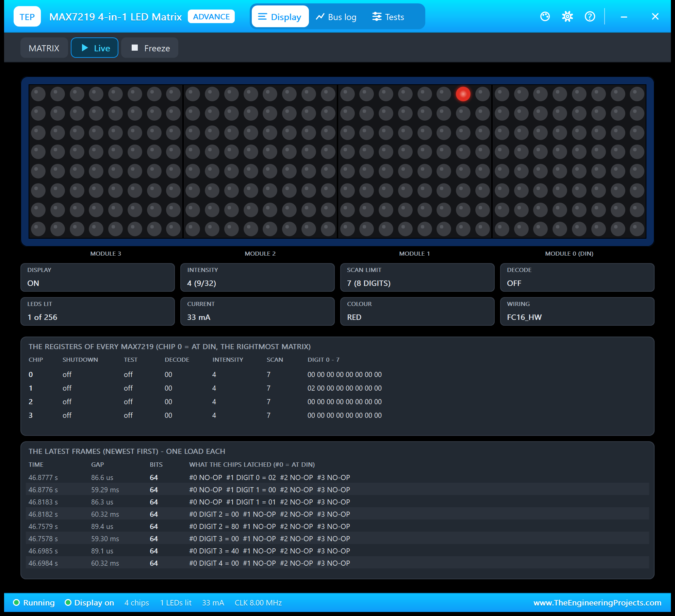Click the LEDS LIT 1 of 256 card
The image size is (675, 616).
(98, 311)
